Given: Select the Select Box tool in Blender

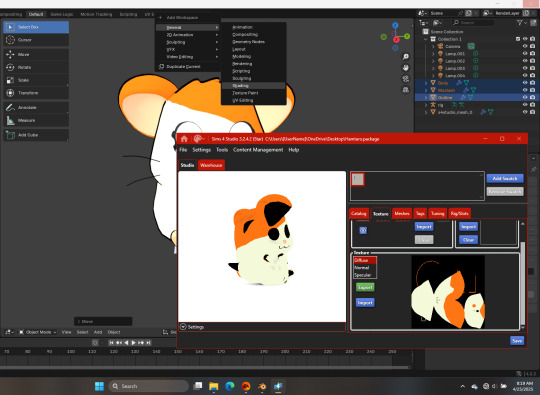Looking at the screenshot, I should tap(36, 27).
